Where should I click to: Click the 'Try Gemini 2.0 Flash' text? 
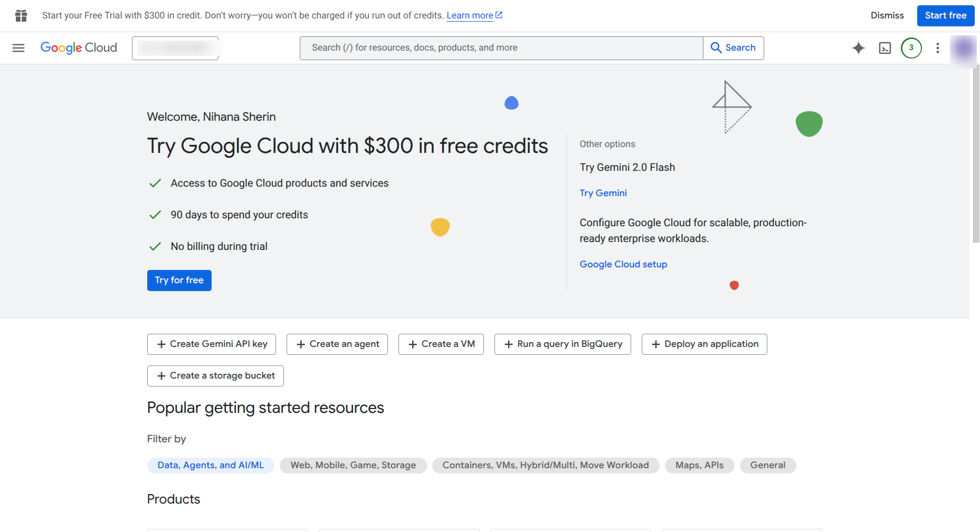coord(627,168)
